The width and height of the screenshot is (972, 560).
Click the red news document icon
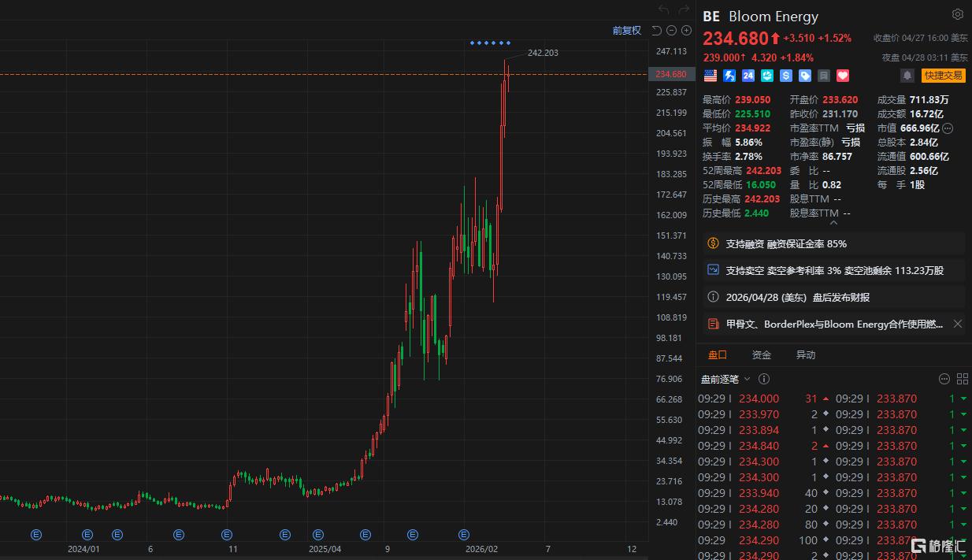[714, 324]
